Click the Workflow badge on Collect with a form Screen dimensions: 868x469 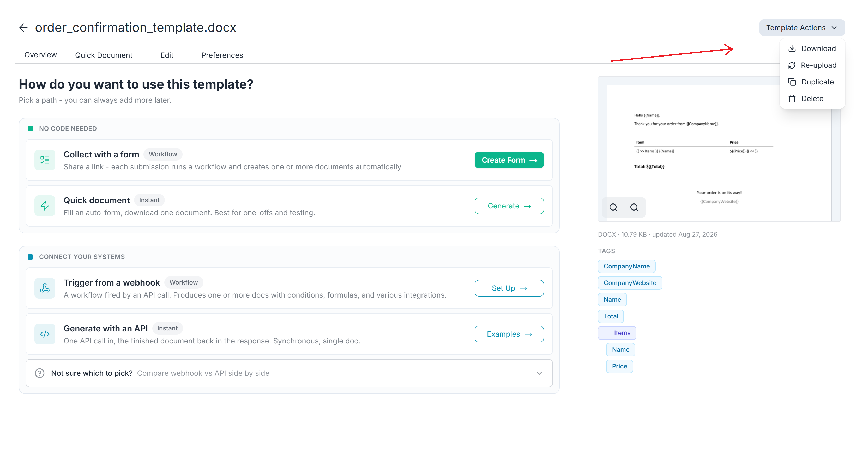pyautogui.click(x=163, y=154)
